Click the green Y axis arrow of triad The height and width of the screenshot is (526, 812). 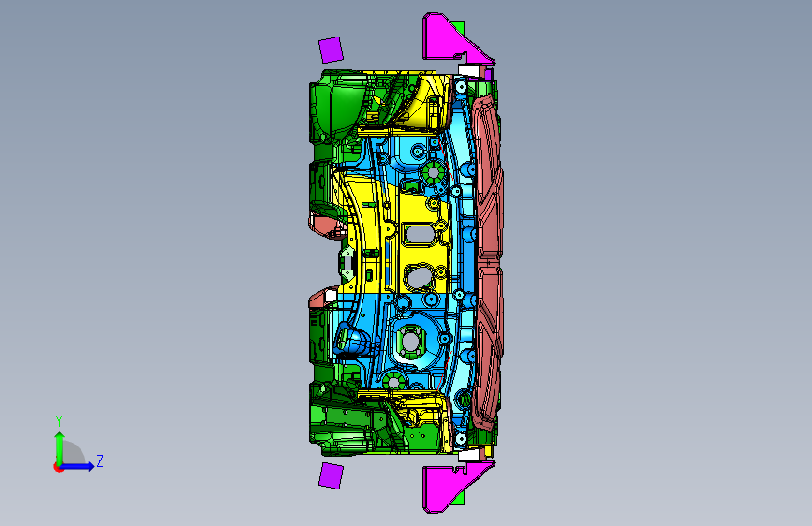point(59,447)
